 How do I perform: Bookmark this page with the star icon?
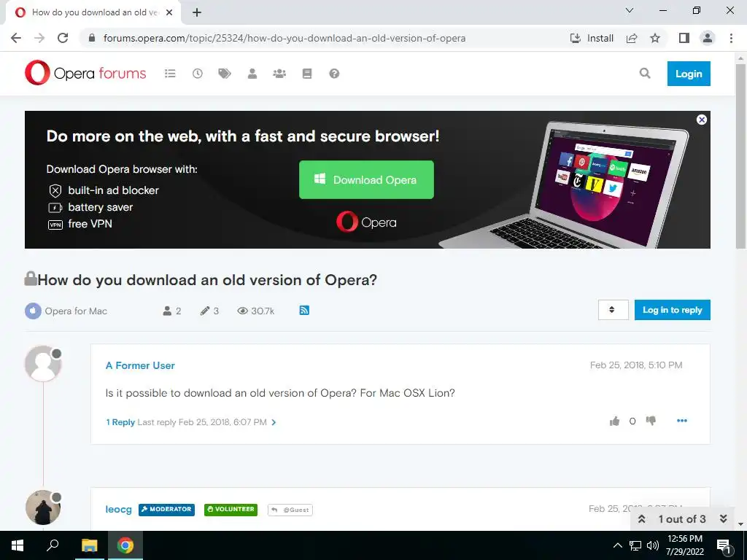coord(655,38)
